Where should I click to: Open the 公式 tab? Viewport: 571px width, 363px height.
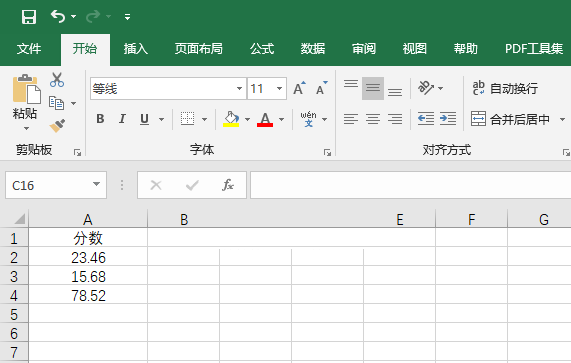[x=262, y=48]
